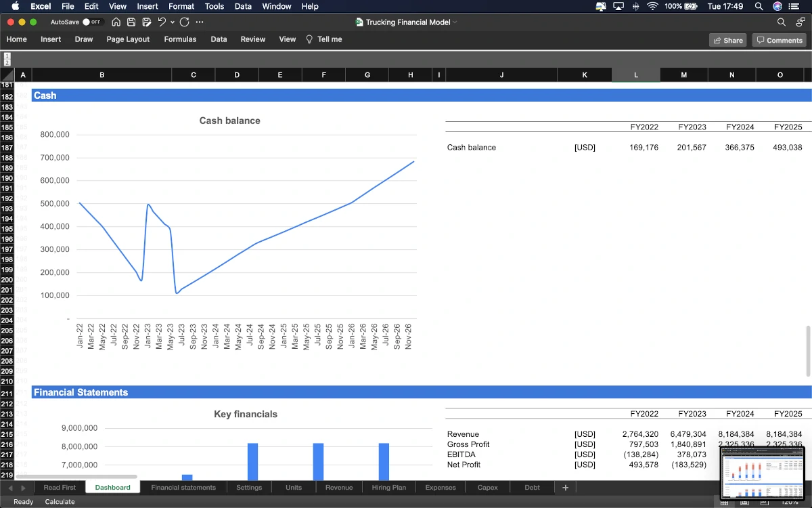This screenshot has width=812, height=508.
Task: Click the horizontal scrollbar thumb
Action: pos(78,477)
